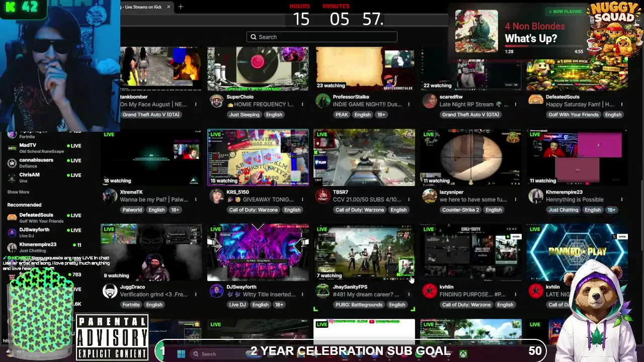The width and height of the screenshot is (644, 362).
Task: Select the PUBG: Battlegrounds category tag
Action: (359, 305)
